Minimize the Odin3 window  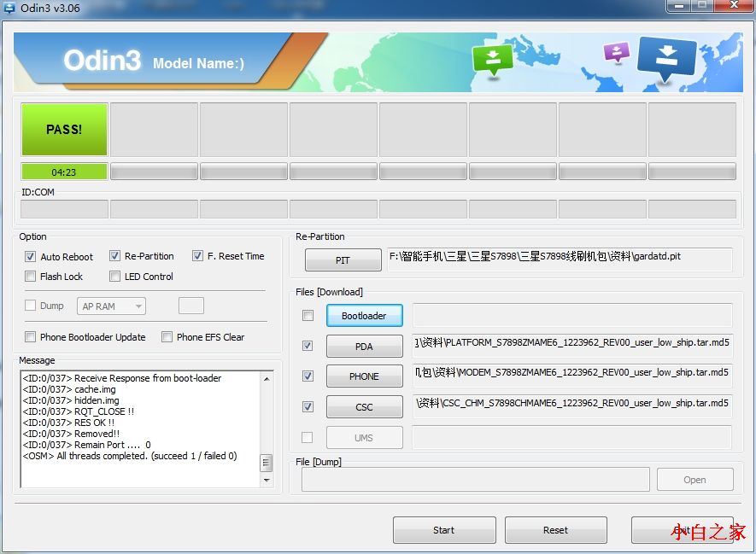pyautogui.click(x=679, y=5)
